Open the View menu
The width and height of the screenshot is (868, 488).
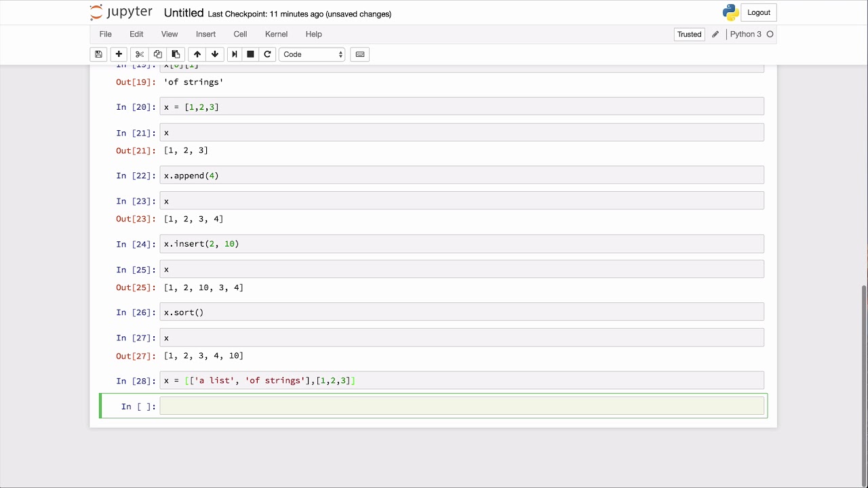tap(170, 34)
